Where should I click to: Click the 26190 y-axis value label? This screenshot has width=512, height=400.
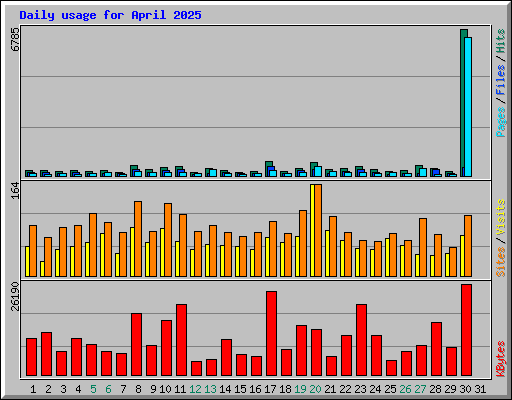pos(15,296)
